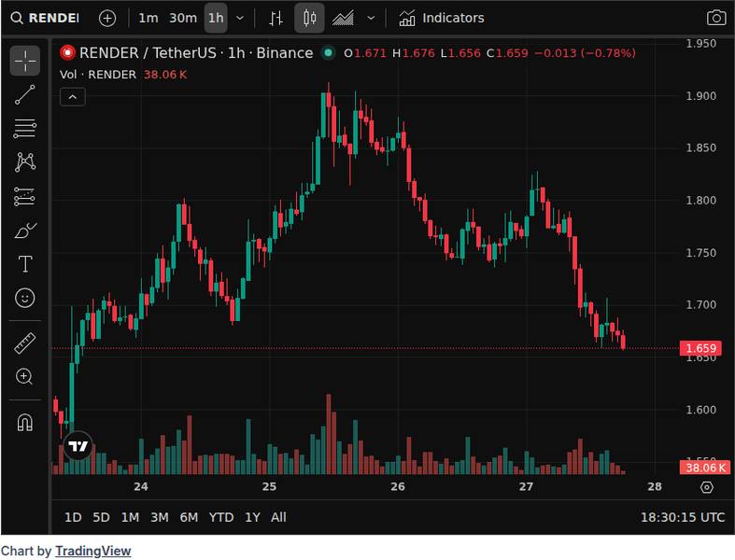Click the Vol · RENDER indicator label
Image resolution: width=735 pixels, height=560 pixels.
(98, 75)
